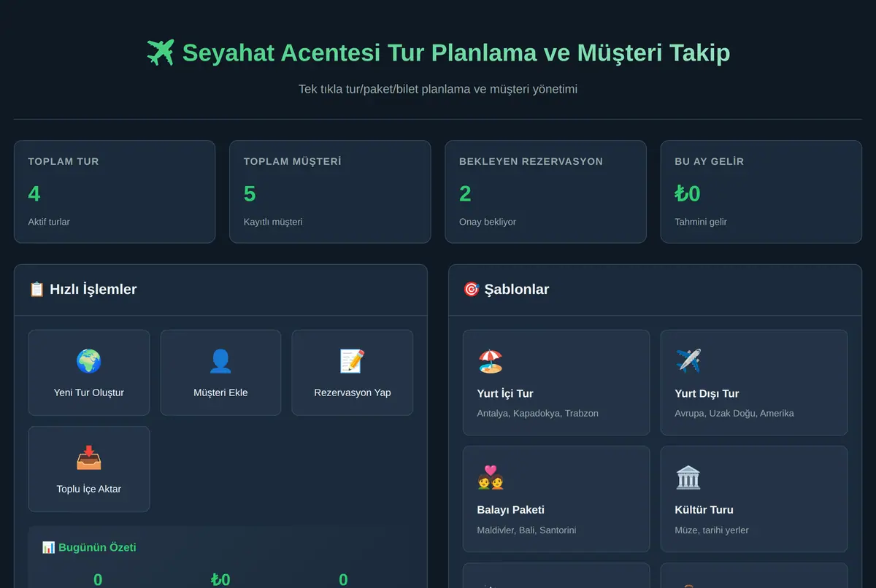Click the ₺0 value under Bu Ay Gelir
876x588 pixels.
(688, 193)
